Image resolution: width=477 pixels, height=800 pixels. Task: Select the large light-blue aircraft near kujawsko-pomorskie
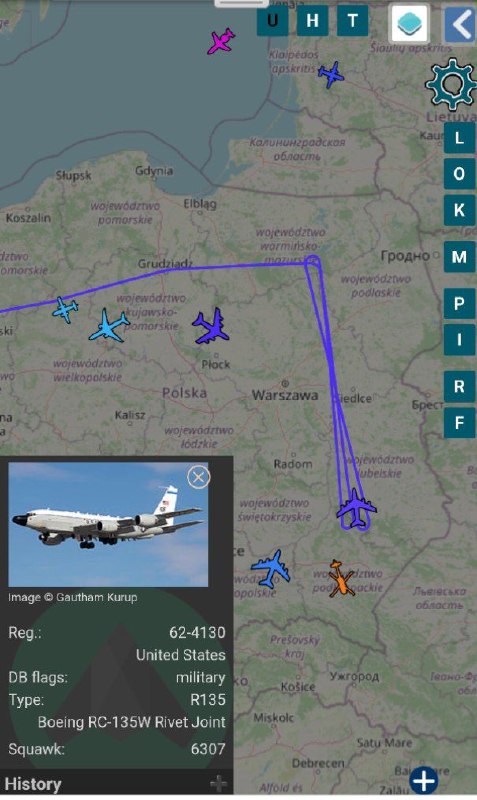pos(109,325)
